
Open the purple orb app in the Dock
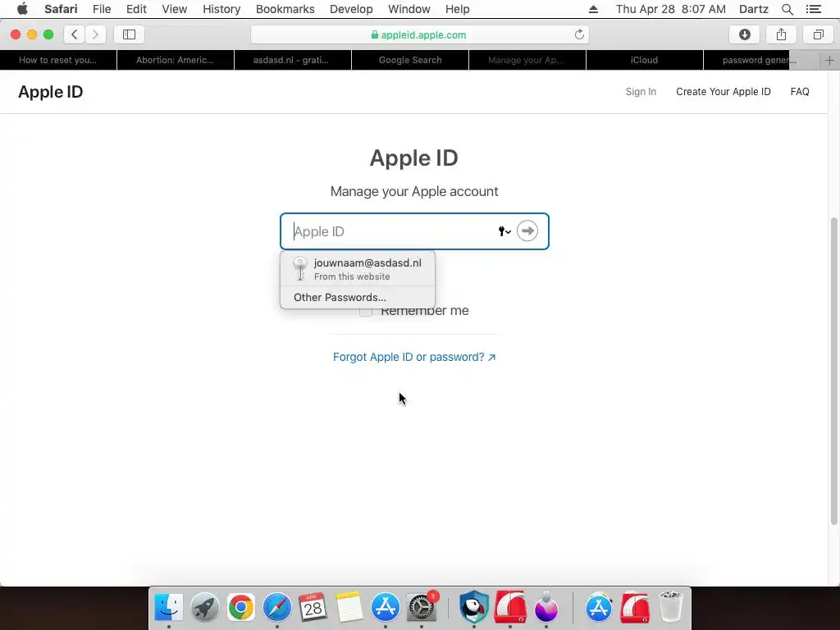546,608
